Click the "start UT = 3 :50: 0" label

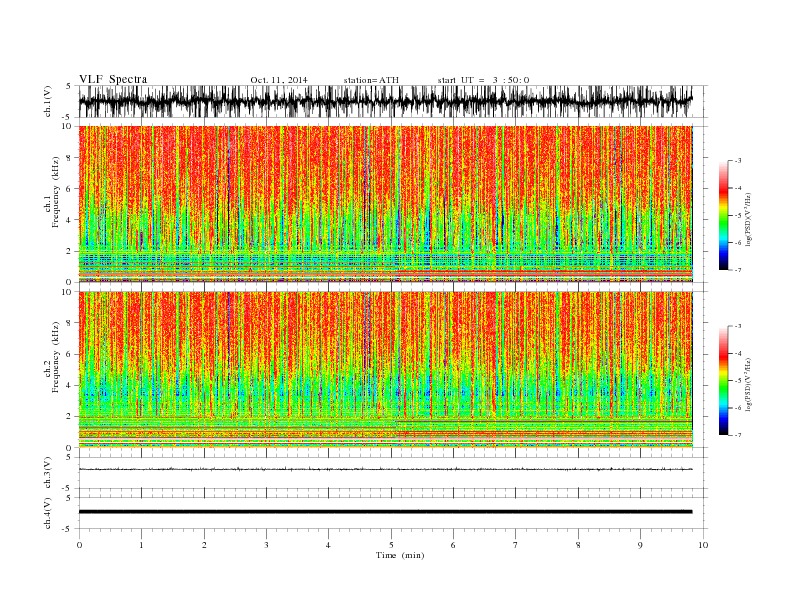(483, 80)
